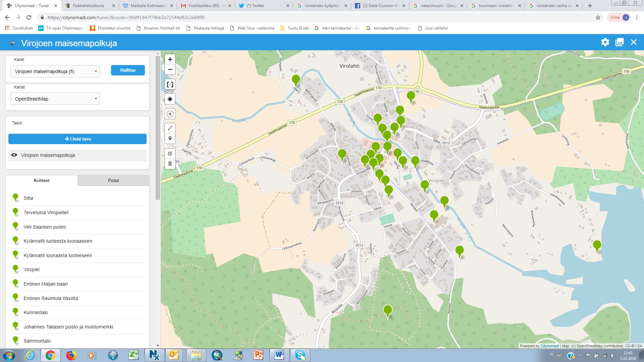Click Silta list pin icon
Image resolution: width=644 pixels, height=362 pixels.
tap(15, 198)
